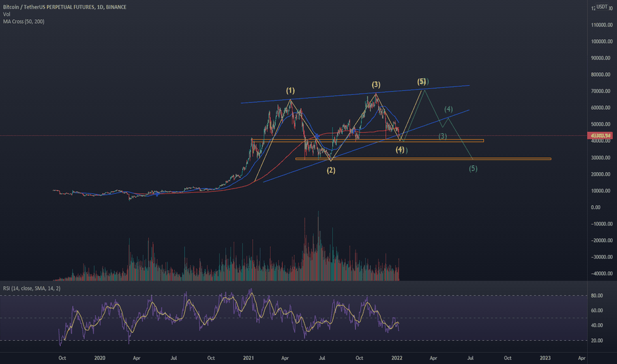Click the 60.00 level on the RSI scale
The height and width of the screenshot is (364, 617).
pos(597,310)
